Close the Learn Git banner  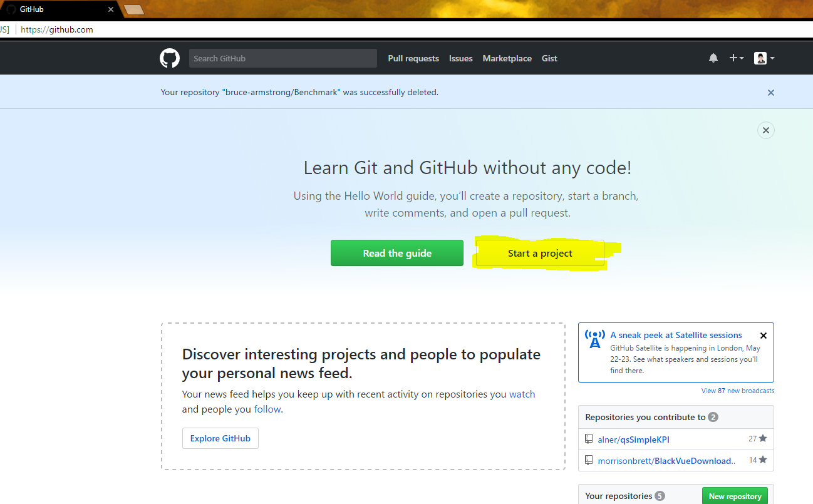tap(766, 130)
